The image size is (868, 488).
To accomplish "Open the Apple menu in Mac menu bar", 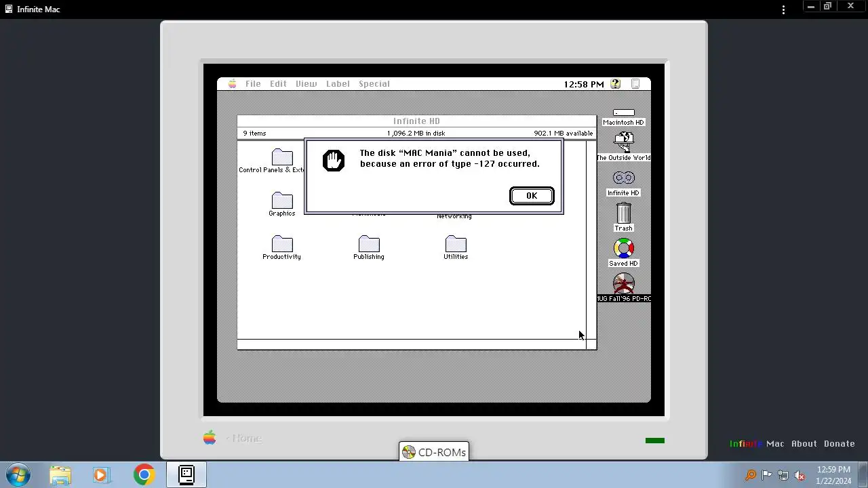I will click(x=233, y=84).
